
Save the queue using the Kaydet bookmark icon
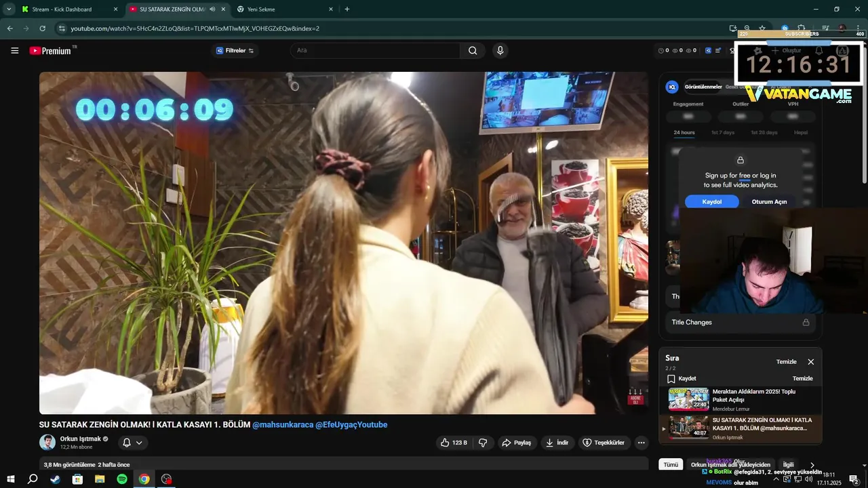tap(671, 379)
